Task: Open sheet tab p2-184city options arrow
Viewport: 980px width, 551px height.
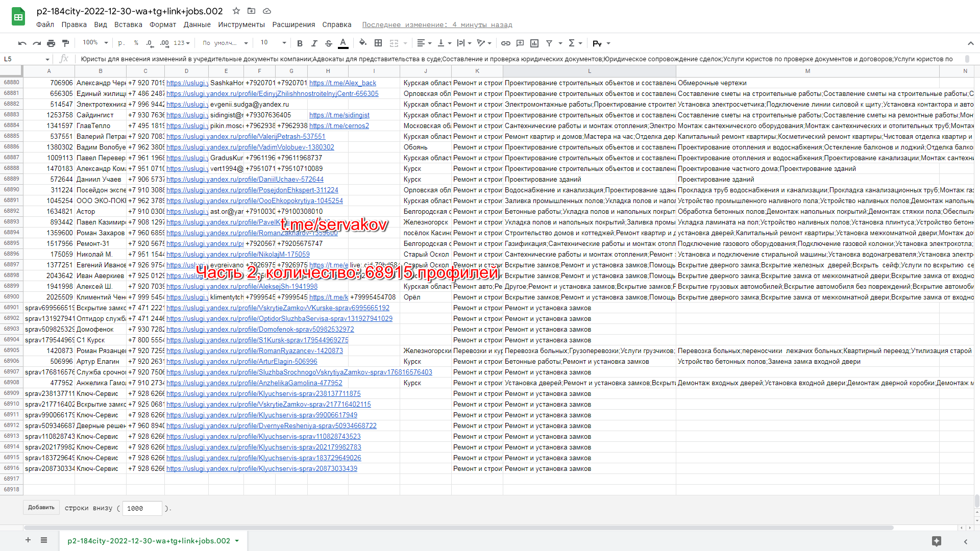Action: point(237,541)
